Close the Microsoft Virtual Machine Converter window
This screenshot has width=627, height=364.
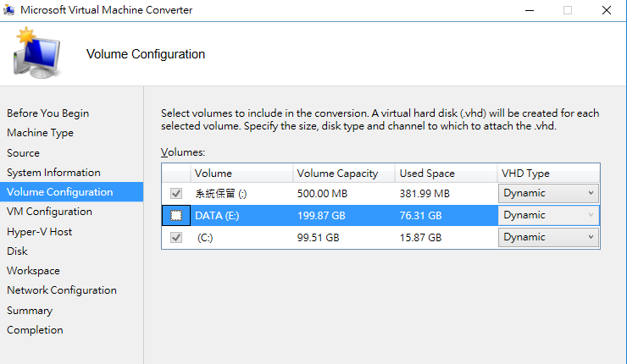[x=606, y=10]
